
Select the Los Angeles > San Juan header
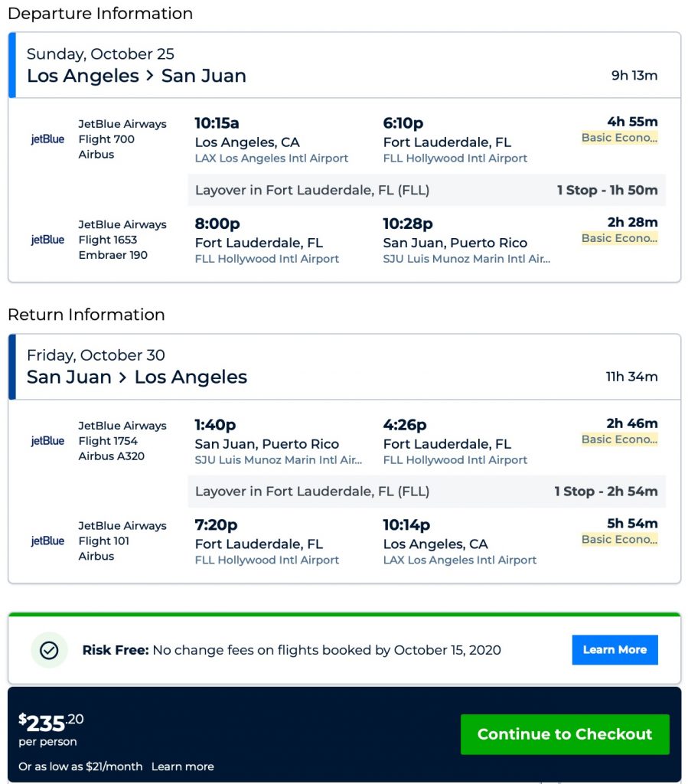coord(136,76)
